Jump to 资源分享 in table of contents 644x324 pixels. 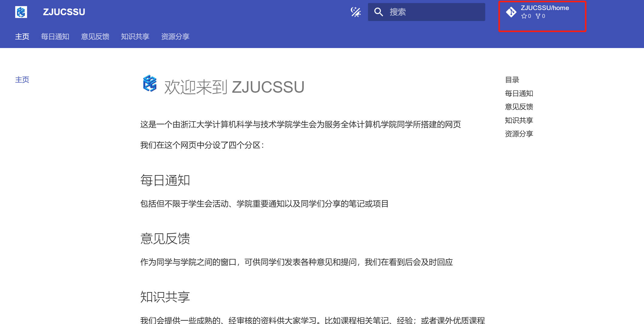point(519,134)
